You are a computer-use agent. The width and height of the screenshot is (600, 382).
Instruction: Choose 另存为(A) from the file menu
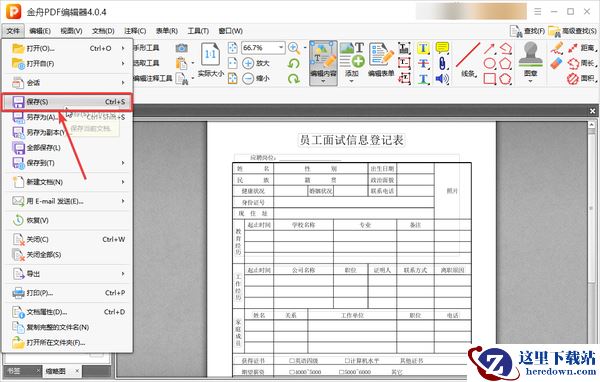click(x=68, y=117)
